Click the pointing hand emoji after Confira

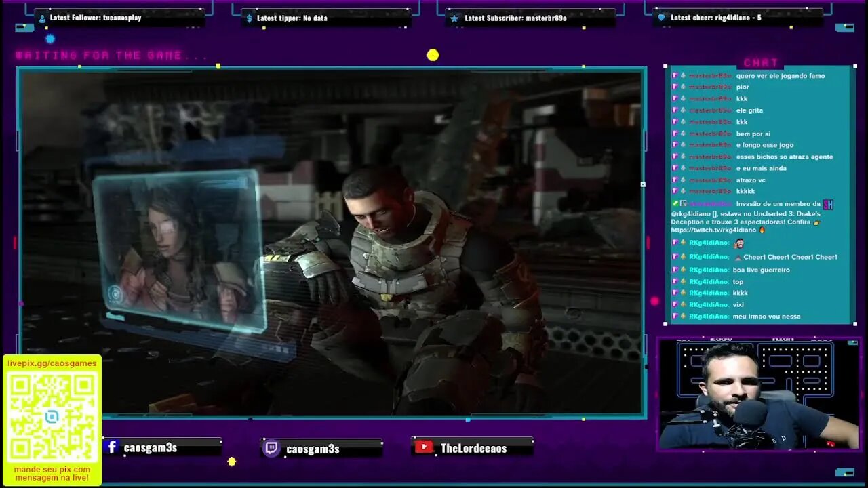(x=816, y=222)
